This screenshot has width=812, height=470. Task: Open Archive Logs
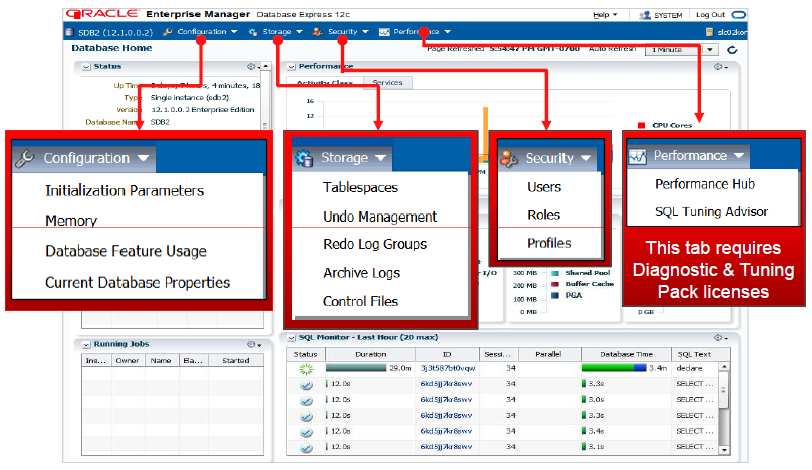361,273
